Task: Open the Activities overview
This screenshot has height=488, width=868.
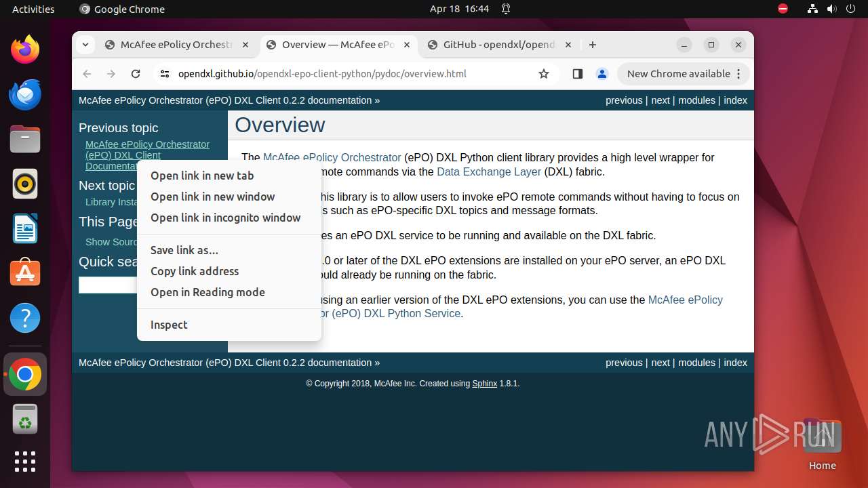Action: coord(33,9)
